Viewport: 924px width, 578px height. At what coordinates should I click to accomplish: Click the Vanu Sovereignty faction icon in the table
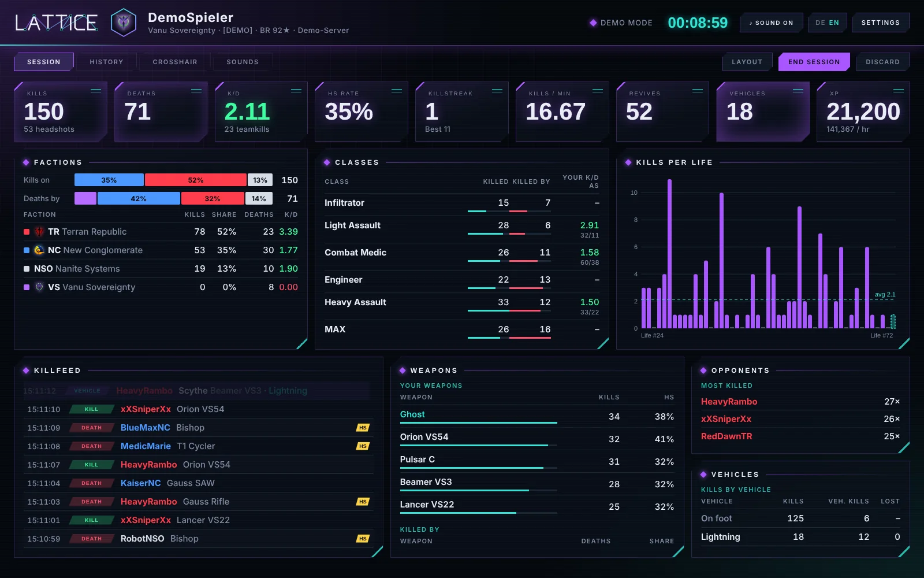[x=39, y=287]
